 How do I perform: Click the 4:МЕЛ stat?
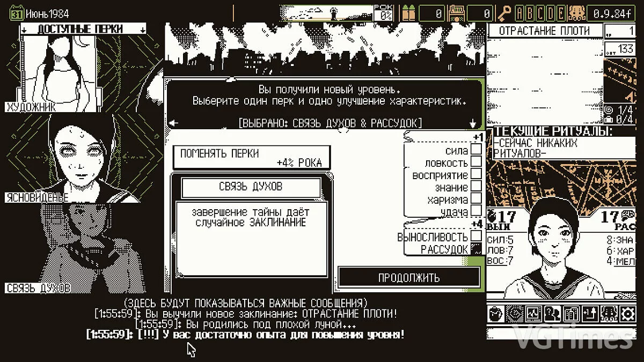click(621, 261)
